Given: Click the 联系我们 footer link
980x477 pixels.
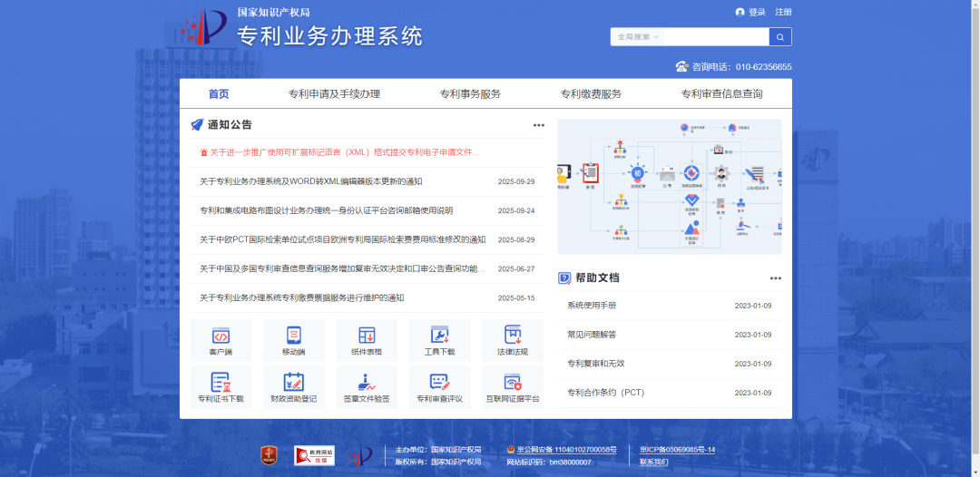Looking at the screenshot, I should click(653, 462).
